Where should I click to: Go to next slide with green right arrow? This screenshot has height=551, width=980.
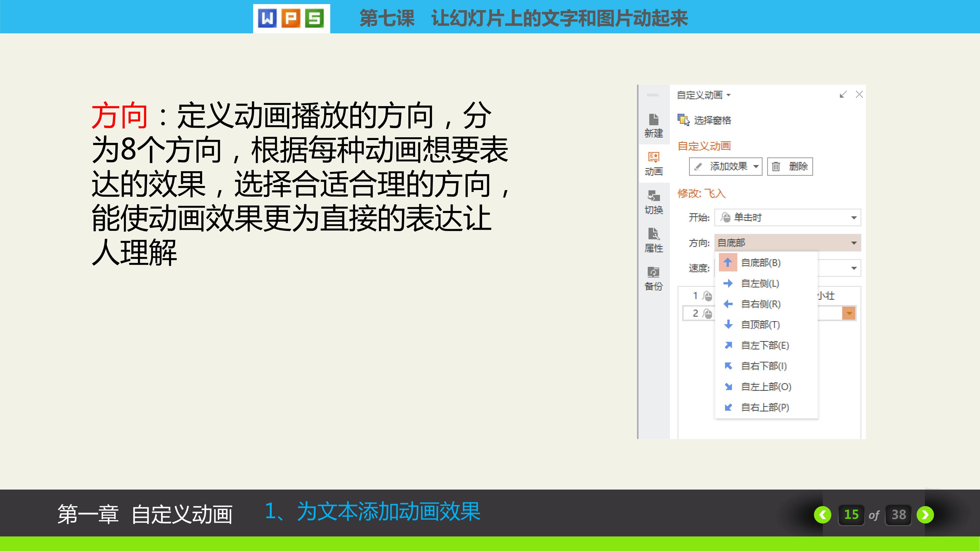click(925, 515)
